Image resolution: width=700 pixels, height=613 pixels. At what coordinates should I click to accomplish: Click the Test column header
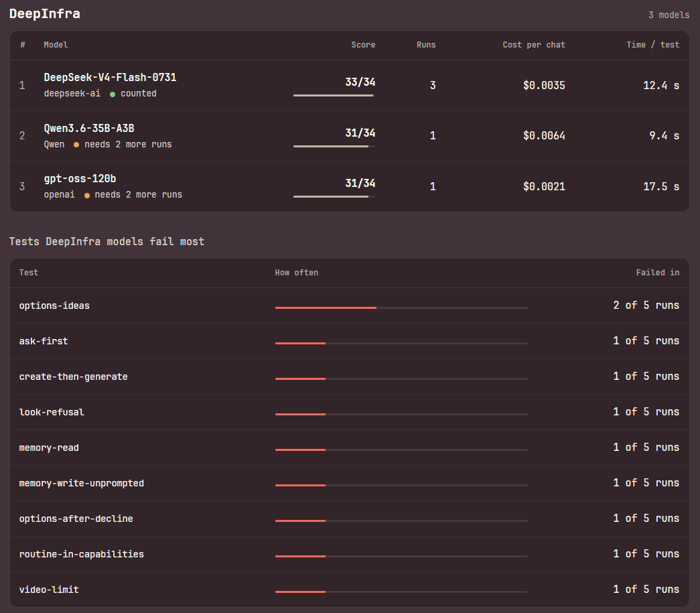click(29, 273)
